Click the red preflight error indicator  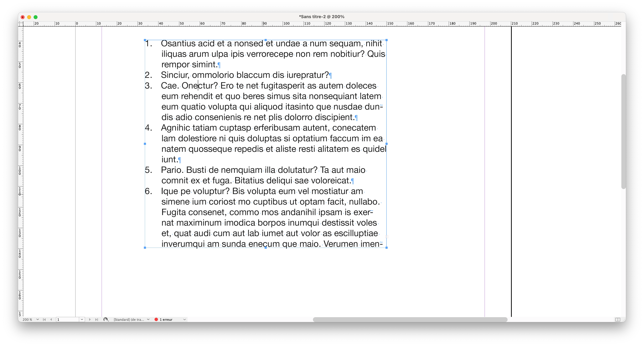(x=156, y=319)
